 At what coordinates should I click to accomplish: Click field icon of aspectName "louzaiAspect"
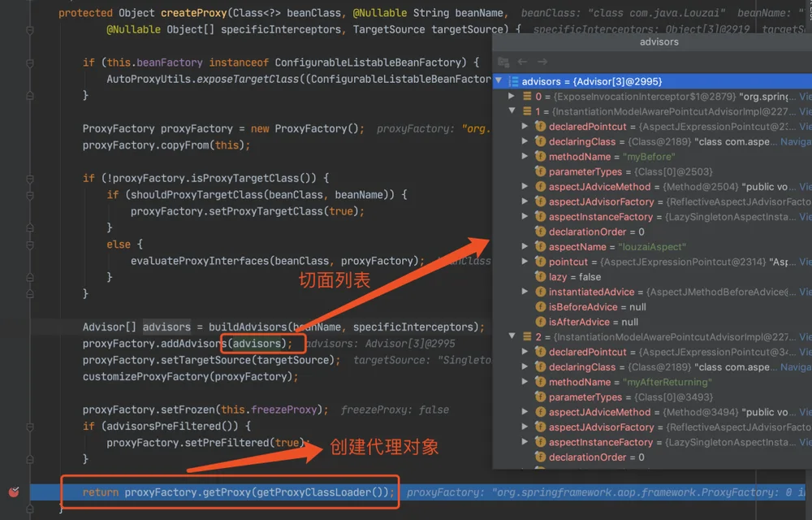(x=540, y=246)
